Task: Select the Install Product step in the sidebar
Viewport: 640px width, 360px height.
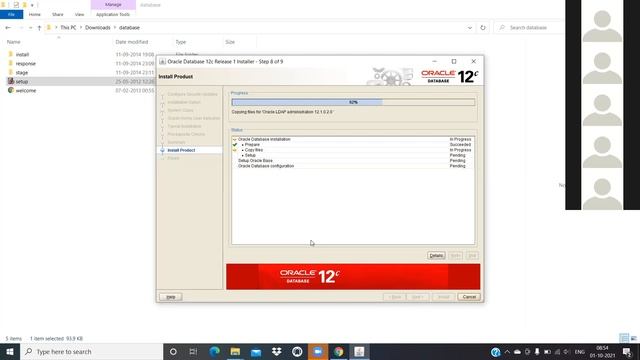Action: [181, 150]
